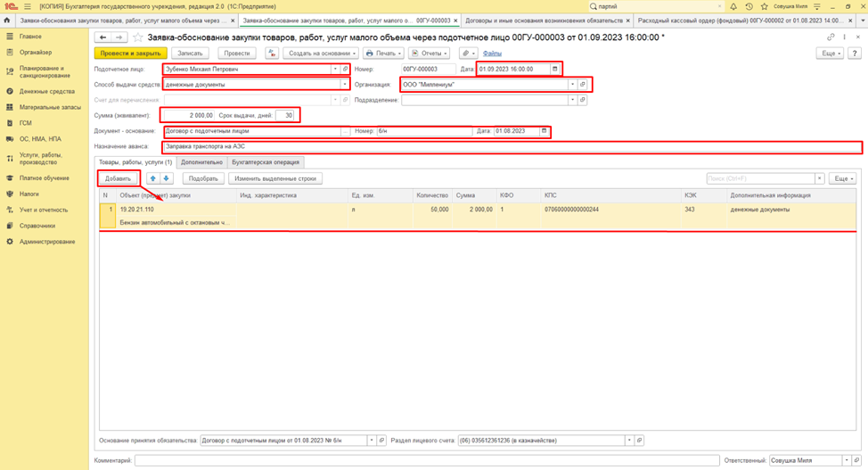Screen dimensions: 868x470
Task: Click Подобрать button
Action: (x=203, y=178)
